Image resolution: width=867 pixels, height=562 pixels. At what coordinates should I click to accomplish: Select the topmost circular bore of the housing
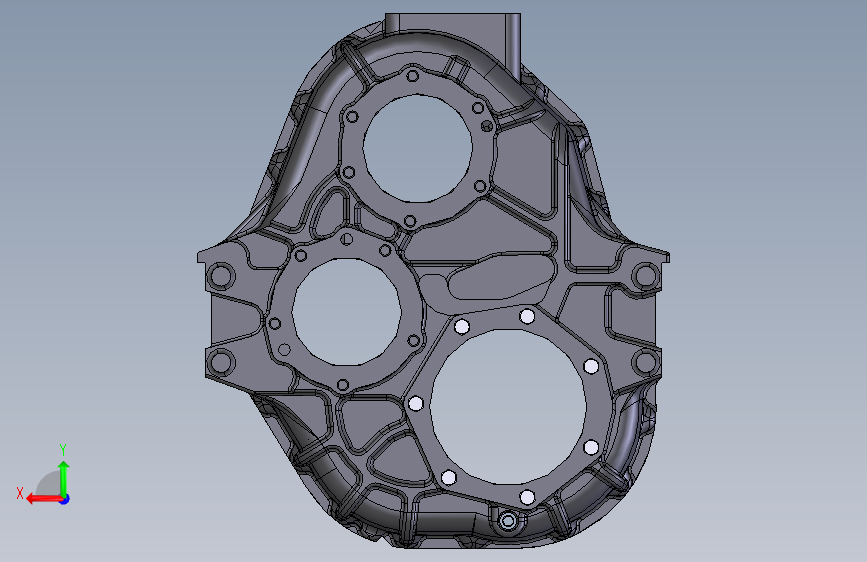coord(417,148)
